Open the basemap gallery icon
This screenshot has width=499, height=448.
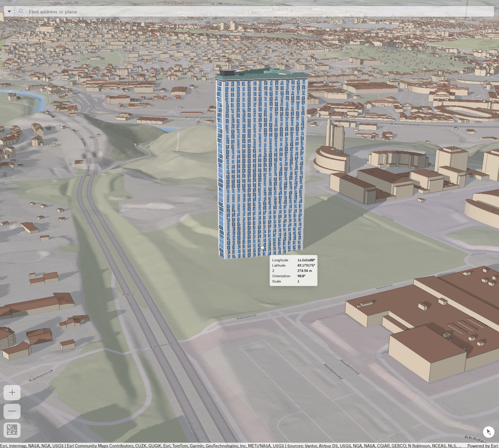click(x=12, y=430)
